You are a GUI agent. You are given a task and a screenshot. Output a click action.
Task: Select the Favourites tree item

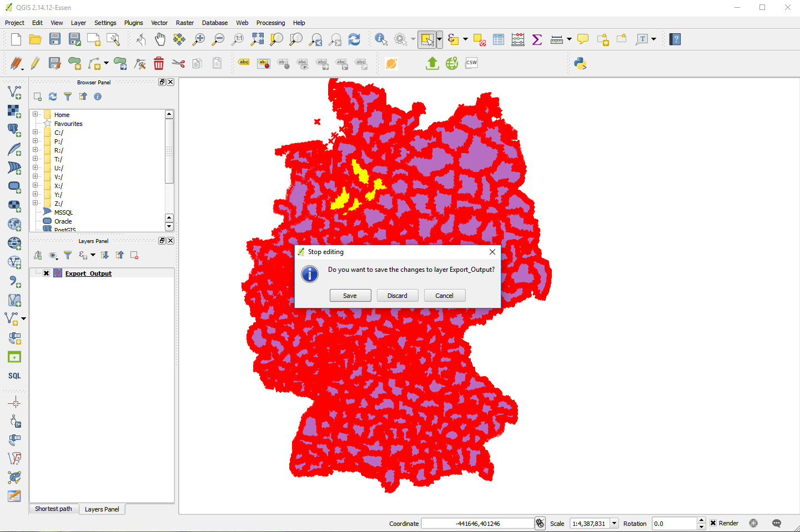(68, 124)
